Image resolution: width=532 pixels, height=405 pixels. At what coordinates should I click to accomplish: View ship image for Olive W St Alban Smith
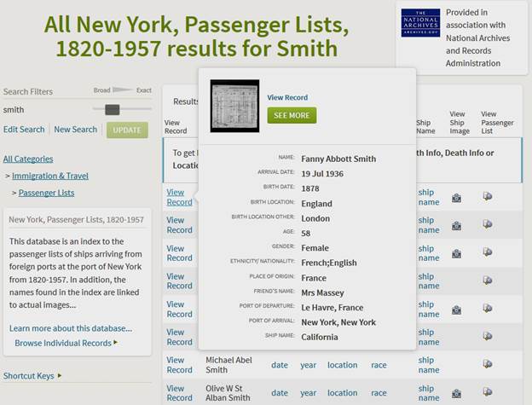[x=456, y=393]
